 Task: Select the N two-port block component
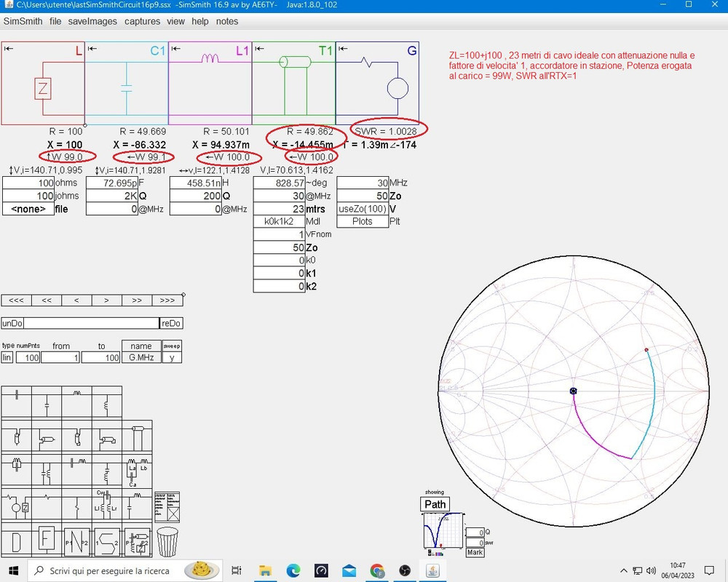tap(76, 541)
